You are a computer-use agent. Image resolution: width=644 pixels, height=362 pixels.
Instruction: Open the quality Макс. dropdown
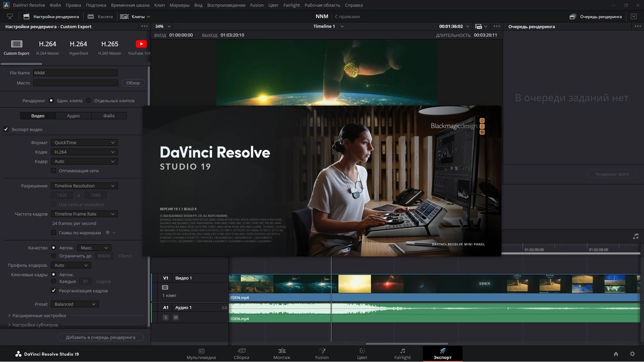pos(94,248)
